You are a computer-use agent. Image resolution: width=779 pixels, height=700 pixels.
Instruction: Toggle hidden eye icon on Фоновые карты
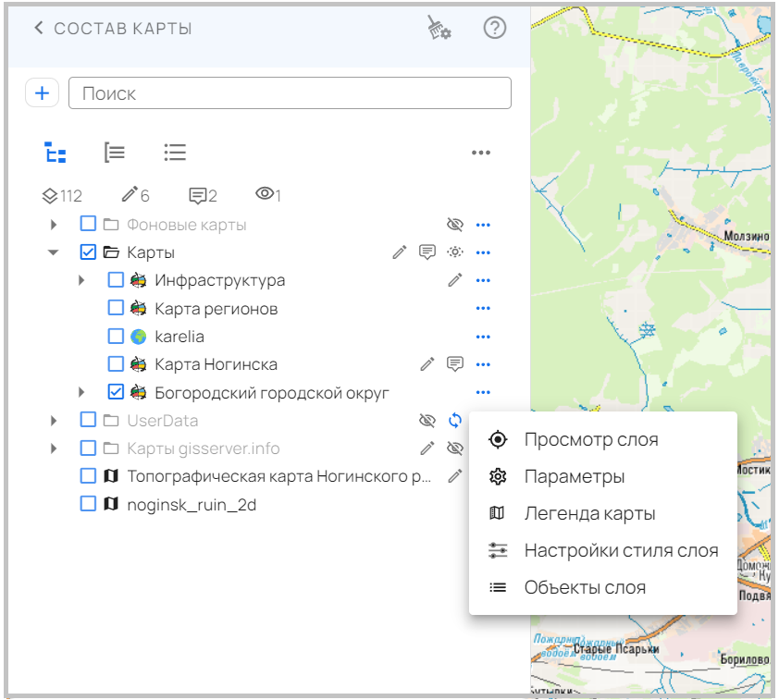click(454, 225)
